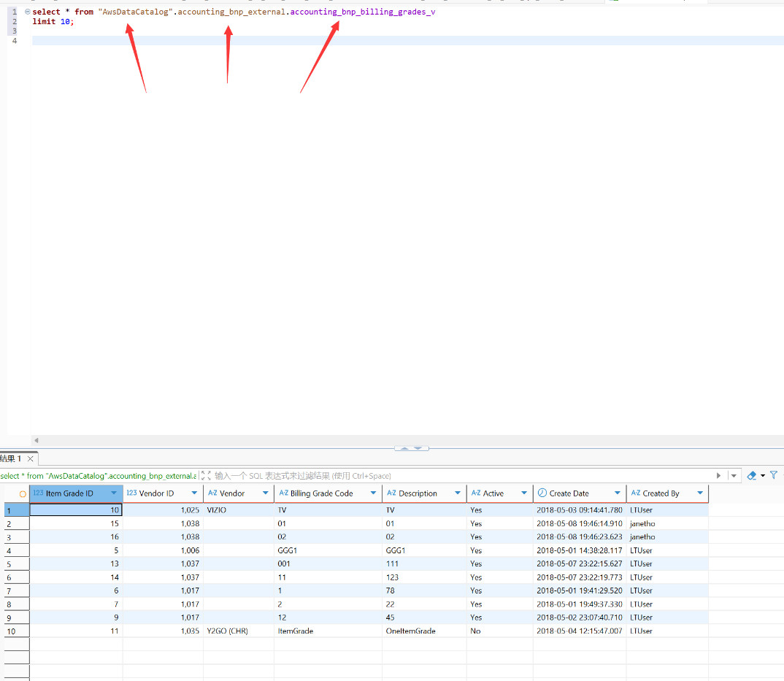Click line number 4 in the editor gutter
This screenshot has height=681, width=784.
pyautogui.click(x=15, y=40)
